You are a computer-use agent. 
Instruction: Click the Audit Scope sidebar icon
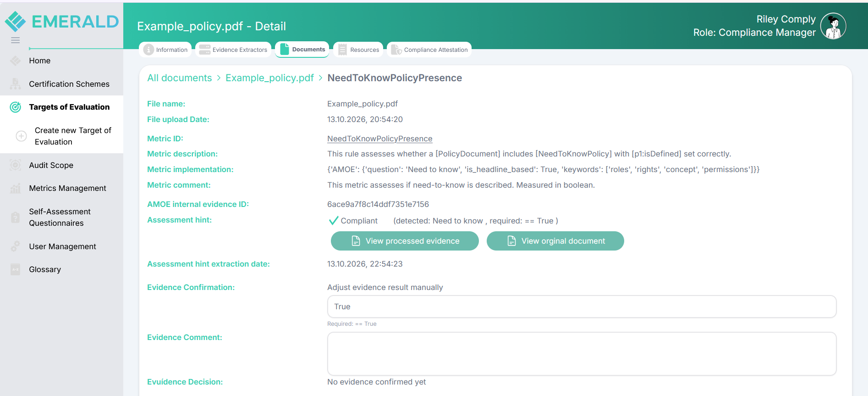(16, 165)
